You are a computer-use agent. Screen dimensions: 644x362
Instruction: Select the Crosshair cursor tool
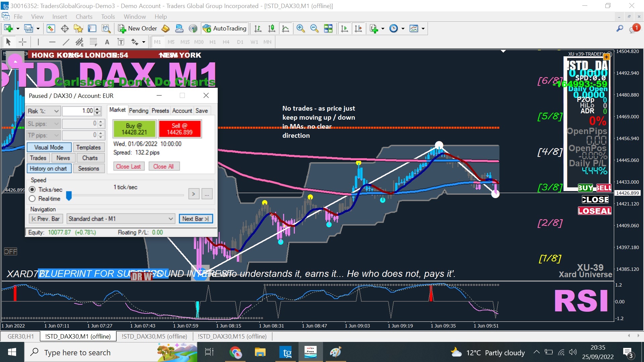click(22, 42)
